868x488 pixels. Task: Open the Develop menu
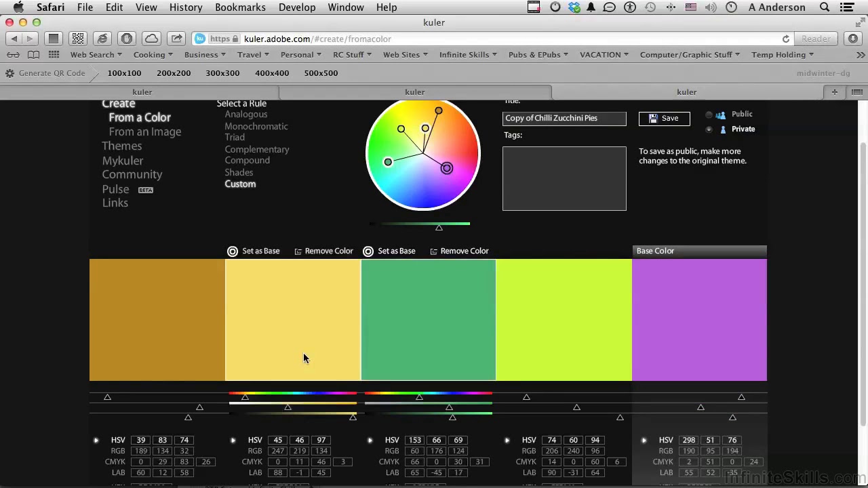click(297, 7)
